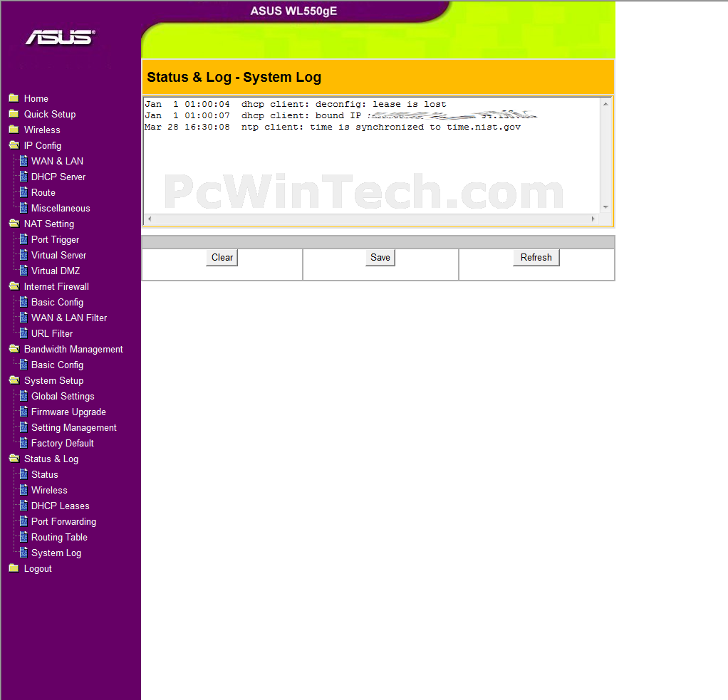Open the Firmware Upgrade link
Screen dimensions: 728x700
coord(68,412)
